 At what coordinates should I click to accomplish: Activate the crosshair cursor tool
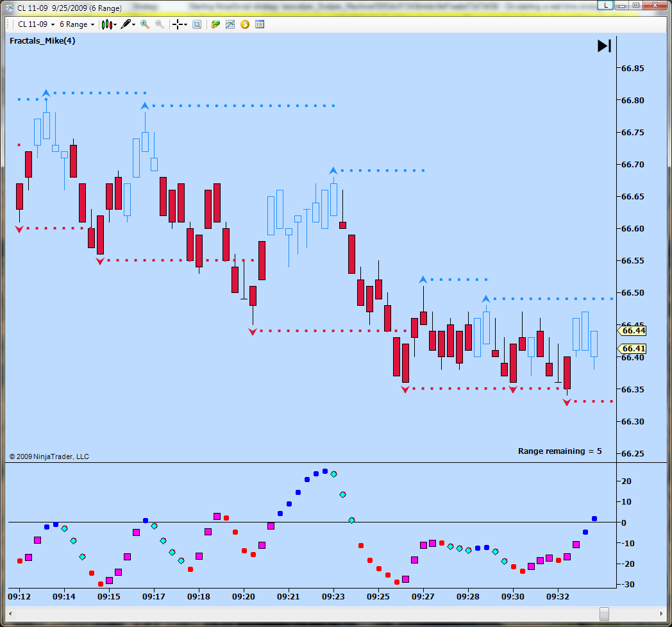point(178,24)
